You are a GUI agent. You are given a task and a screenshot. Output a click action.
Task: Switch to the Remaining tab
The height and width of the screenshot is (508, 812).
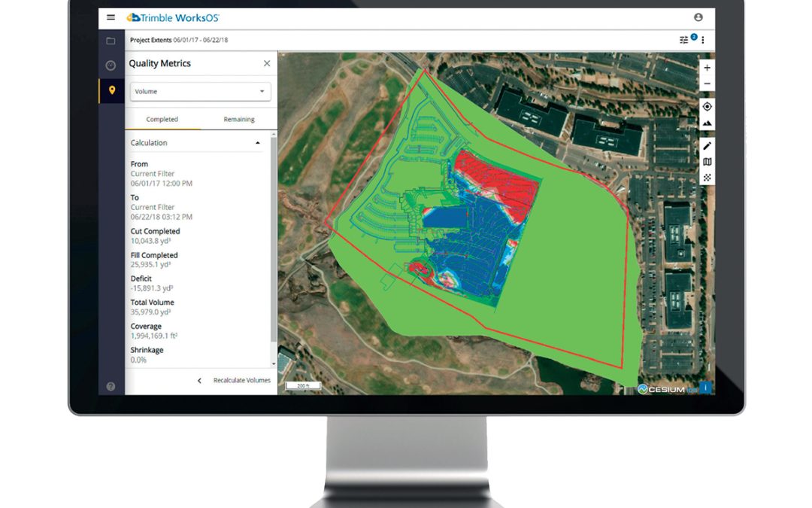pos(238,119)
